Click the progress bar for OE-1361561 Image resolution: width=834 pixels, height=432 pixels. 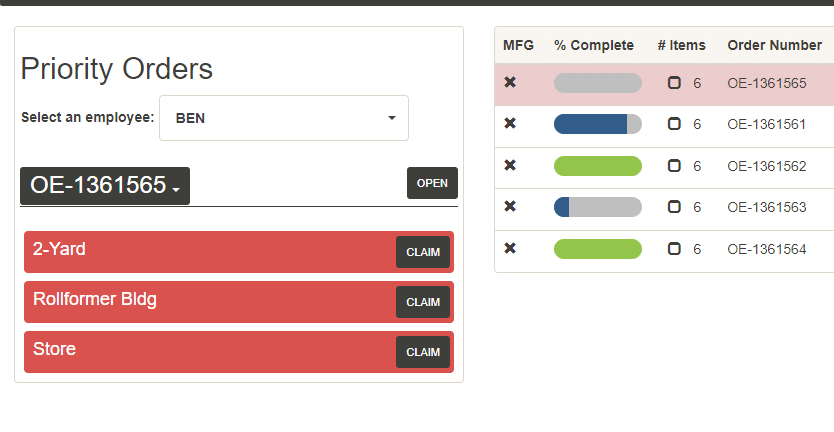[598, 124]
